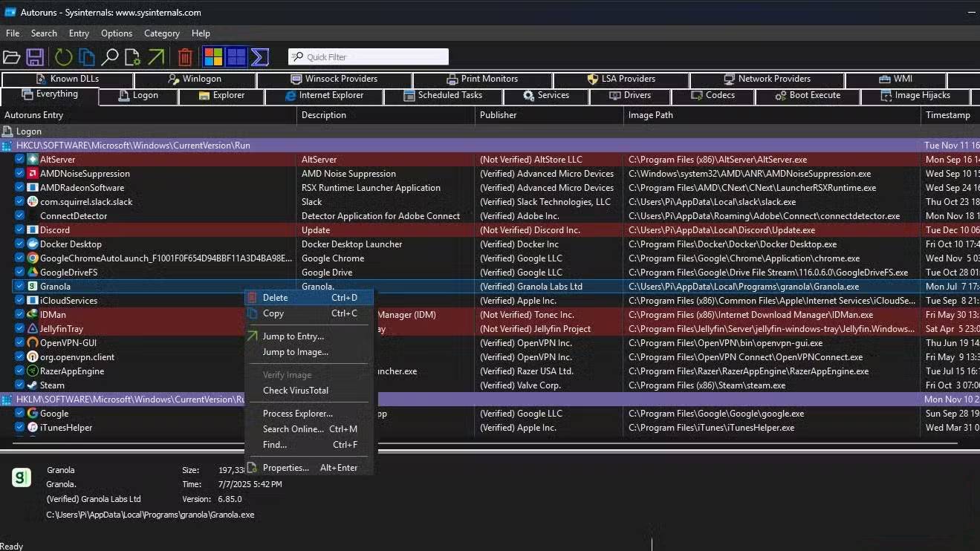Open the Entry menu
The width and height of the screenshot is (980, 551).
pos(79,33)
